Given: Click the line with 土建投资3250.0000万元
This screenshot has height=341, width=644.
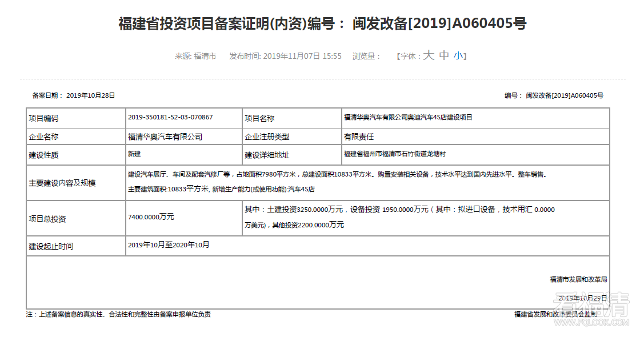Looking at the screenshot, I should (399, 209).
